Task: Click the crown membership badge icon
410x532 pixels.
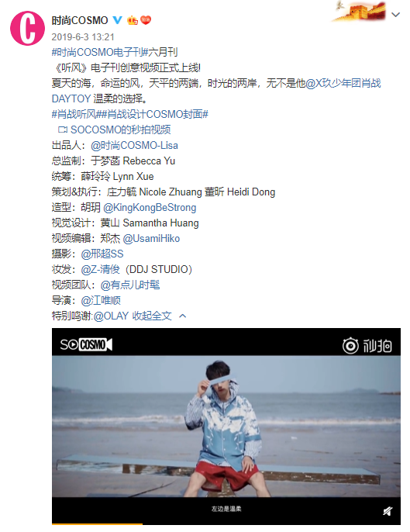Action: point(133,20)
